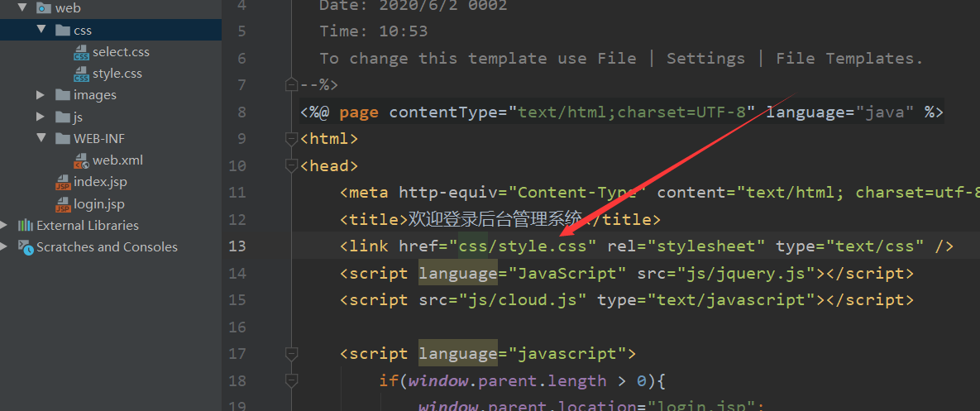Screen dimensions: 980x411
Task: Select index.jsp in project tree
Action: click(101, 183)
